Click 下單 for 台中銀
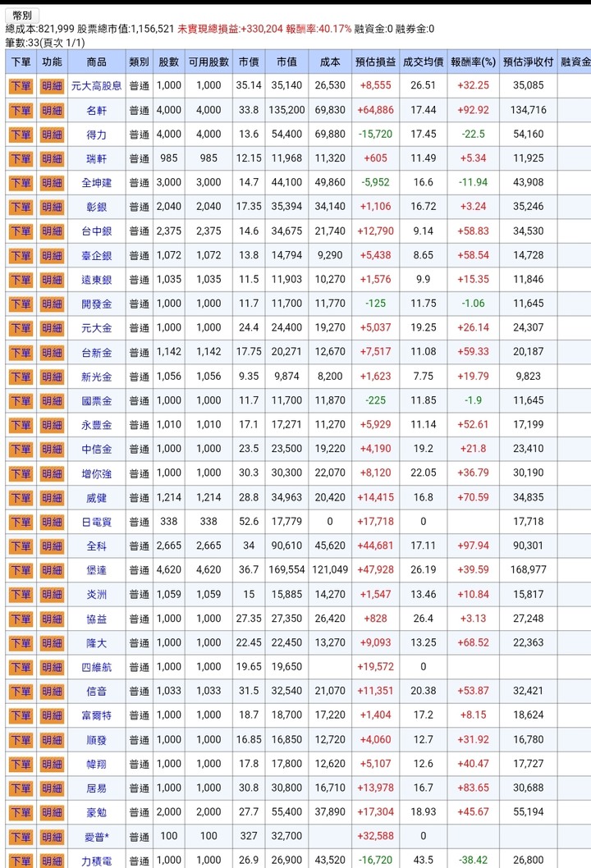The width and height of the screenshot is (591, 868). point(21,231)
